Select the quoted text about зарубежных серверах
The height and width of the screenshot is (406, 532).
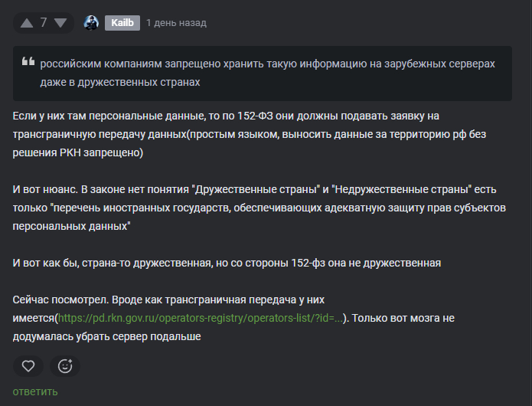pyautogui.click(x=267, y=73)
